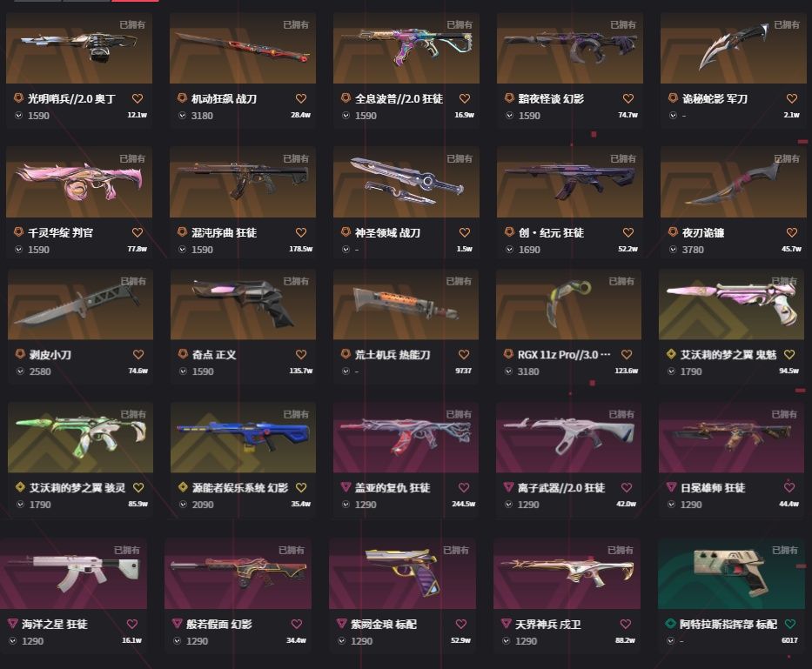Image resolution: width=812 pixels, height=669 pixels.
Task: Click the 已拥有 badge on 诡秘蛇影 军刀
Action: point(787,25)
